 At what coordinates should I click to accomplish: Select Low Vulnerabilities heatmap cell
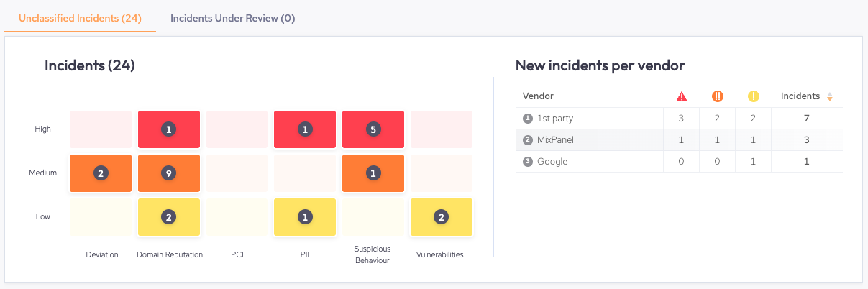[441, 216]
